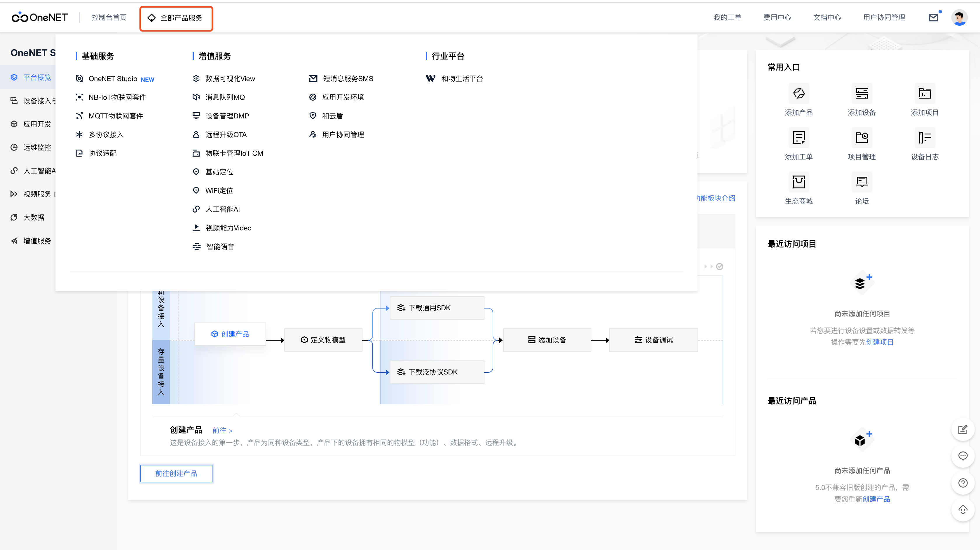Select 应用开发环境 menu entry
This screenshot has height=550, width=980.
[336, 97]
